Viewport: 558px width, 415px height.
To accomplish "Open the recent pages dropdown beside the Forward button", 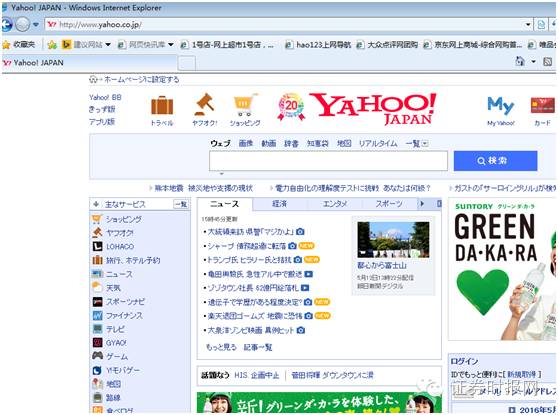I will [x=36, y=25].
